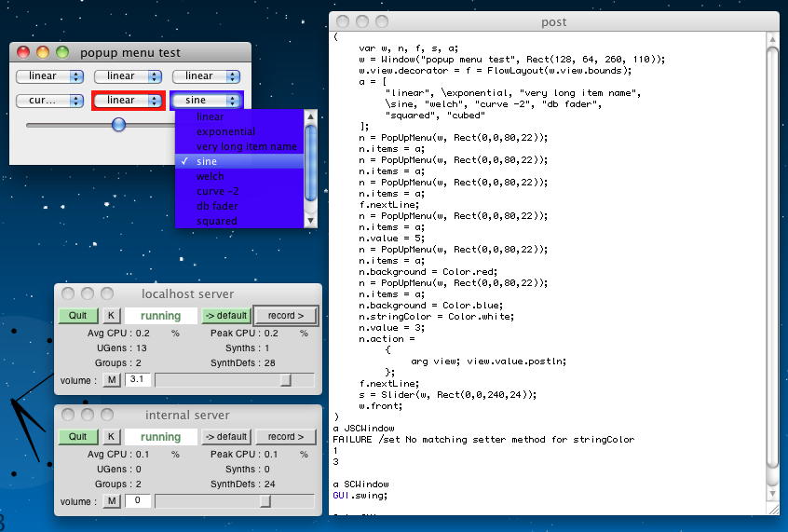The height and width of the screenshot is (532, 788).
Task: Set internal server as default with "-> default"
Action: coord(226,437)
